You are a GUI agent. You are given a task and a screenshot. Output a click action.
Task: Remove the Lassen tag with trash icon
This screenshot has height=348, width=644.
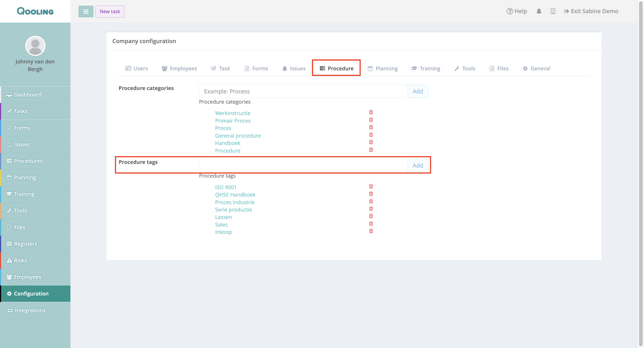(371, 216)
